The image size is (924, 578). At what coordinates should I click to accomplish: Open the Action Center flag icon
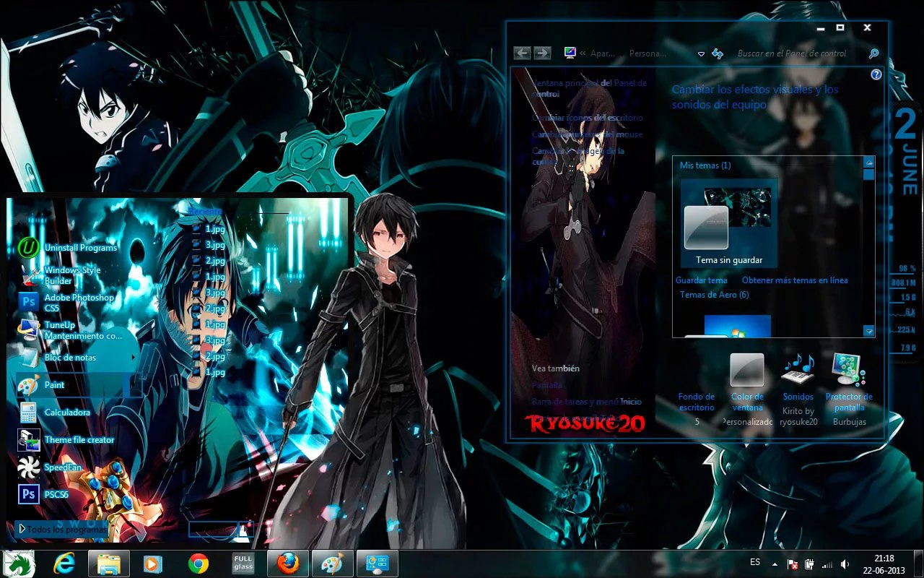point(792,564)
